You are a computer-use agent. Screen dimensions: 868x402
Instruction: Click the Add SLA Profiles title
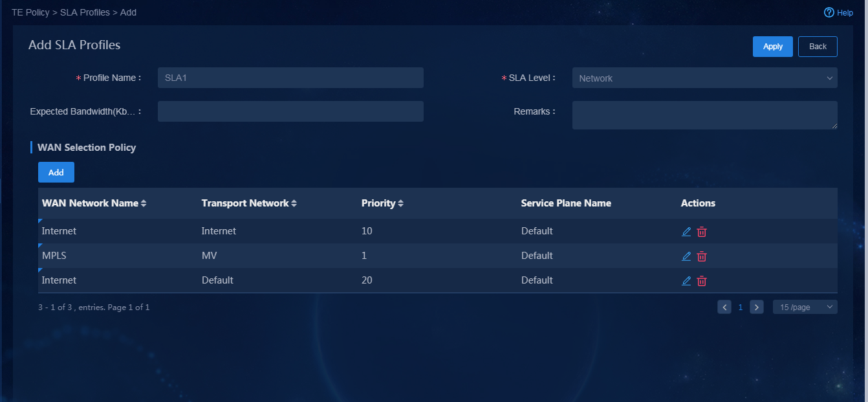tap(74, 45)
